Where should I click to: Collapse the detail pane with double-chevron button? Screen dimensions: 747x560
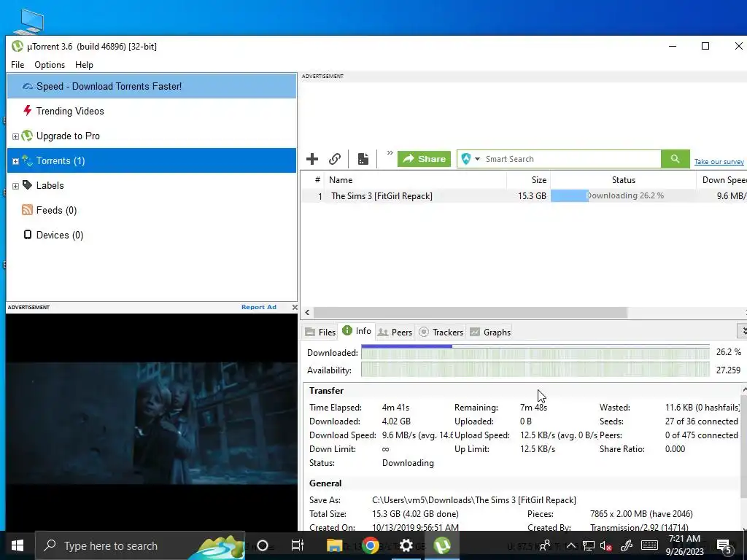pyautogui.click(x=742, y=330)
